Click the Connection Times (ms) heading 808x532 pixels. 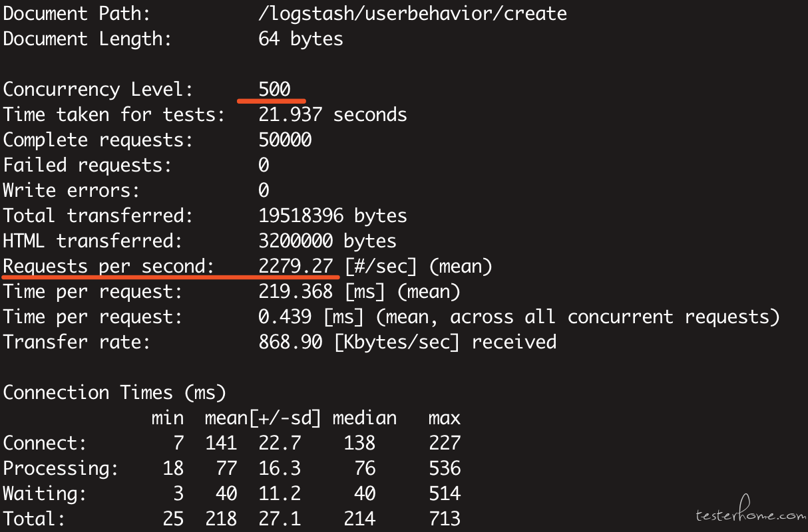click(x=114, y=393)
